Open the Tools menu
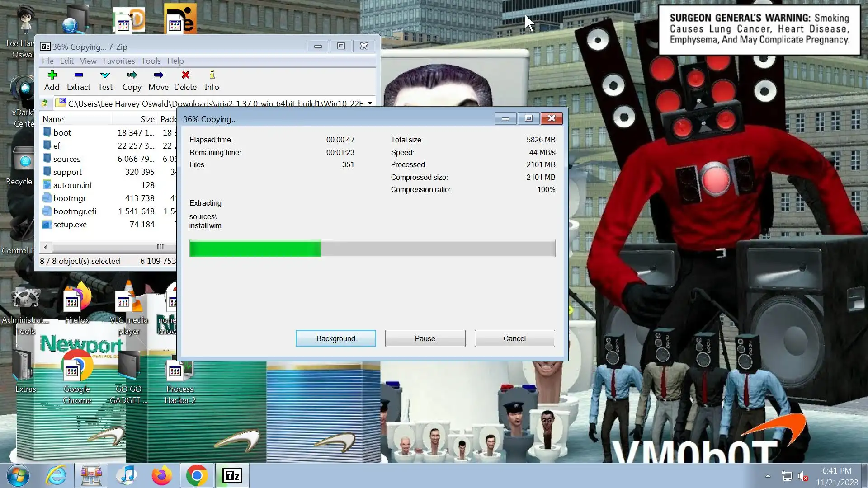 pos(151,61)
